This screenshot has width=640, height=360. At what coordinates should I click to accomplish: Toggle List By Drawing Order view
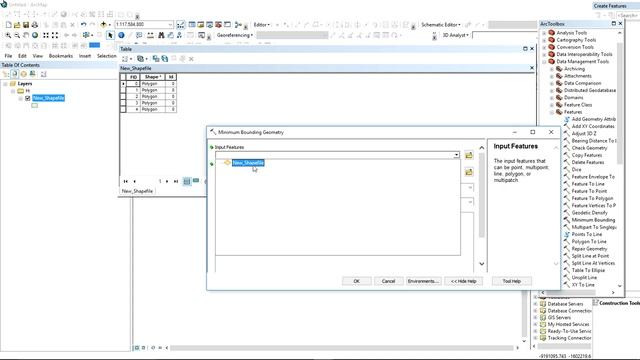(x=6, y=74)
